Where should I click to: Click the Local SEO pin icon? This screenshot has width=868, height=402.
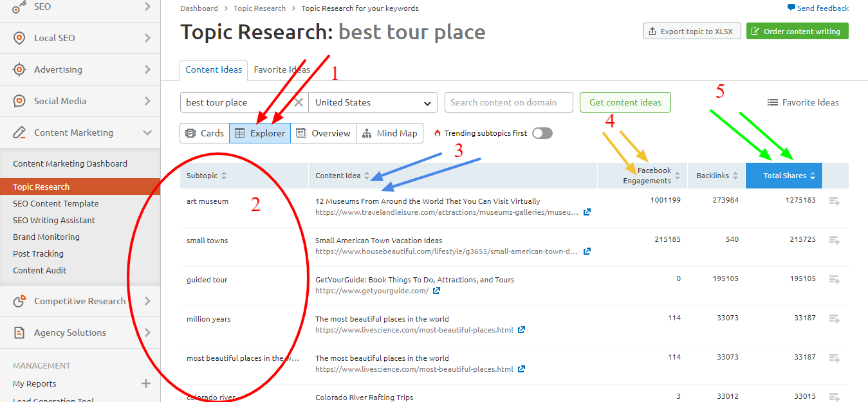[20, 38]
